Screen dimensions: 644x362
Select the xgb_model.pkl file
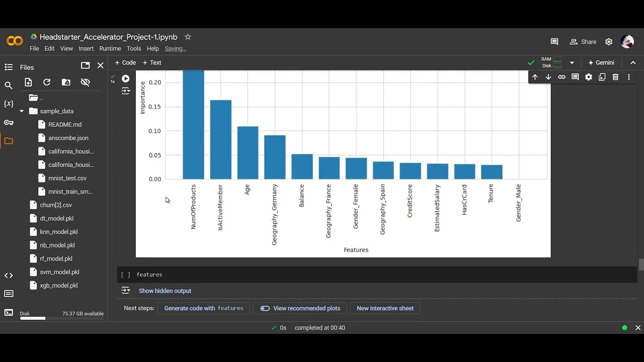click(x=59, y=286)
